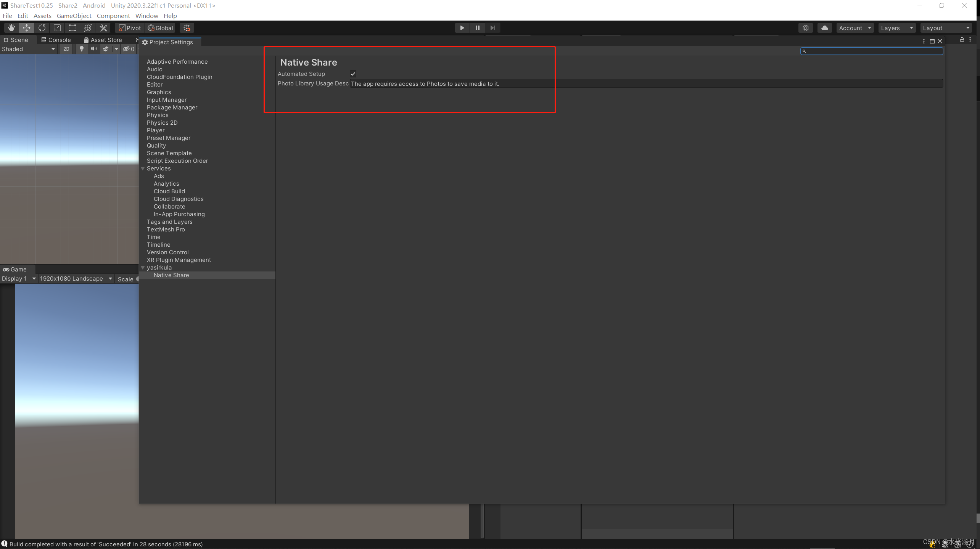The image size is (980, 549).
Task: Select the Transform tool
Action: tap(88, 28)
